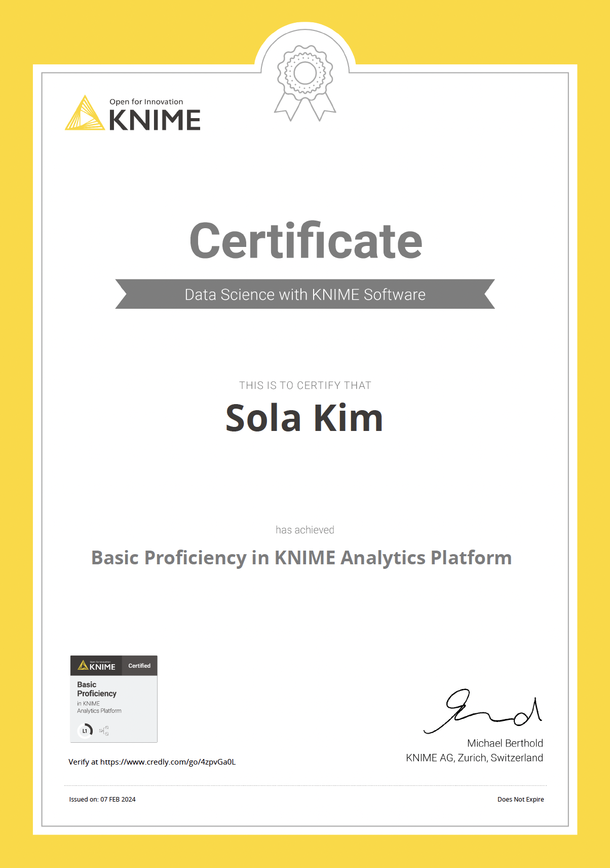Click the recipient name 'Sola Kim'
The height and width of the screenshot is (868, 610).
[304, 418]
